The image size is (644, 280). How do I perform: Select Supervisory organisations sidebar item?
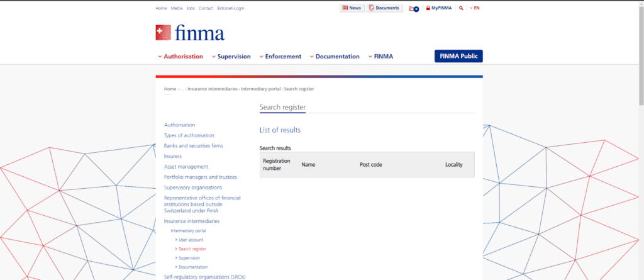[x=193, y=188]
